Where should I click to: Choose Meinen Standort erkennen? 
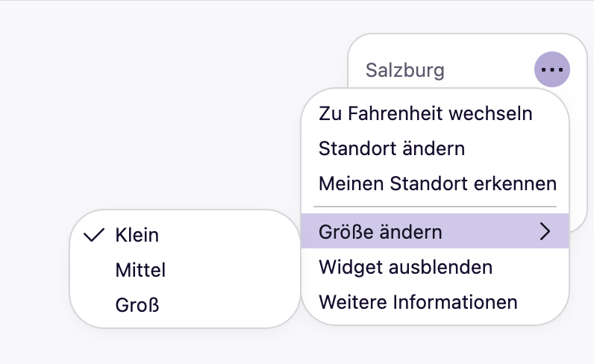coord(435,183)
